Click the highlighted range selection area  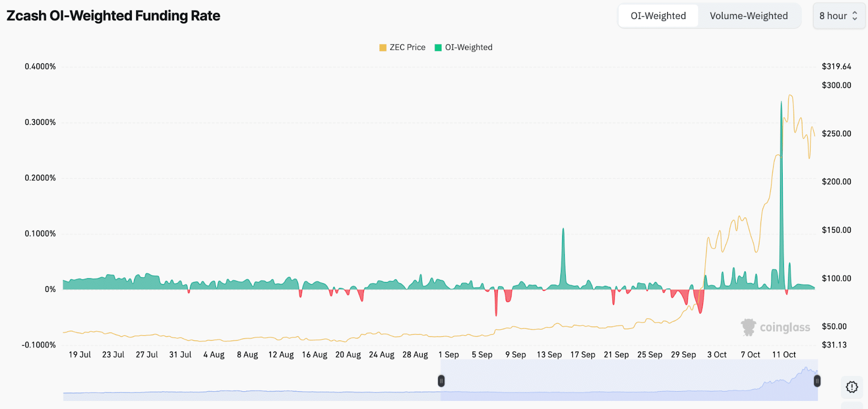[x=629, y=381]
